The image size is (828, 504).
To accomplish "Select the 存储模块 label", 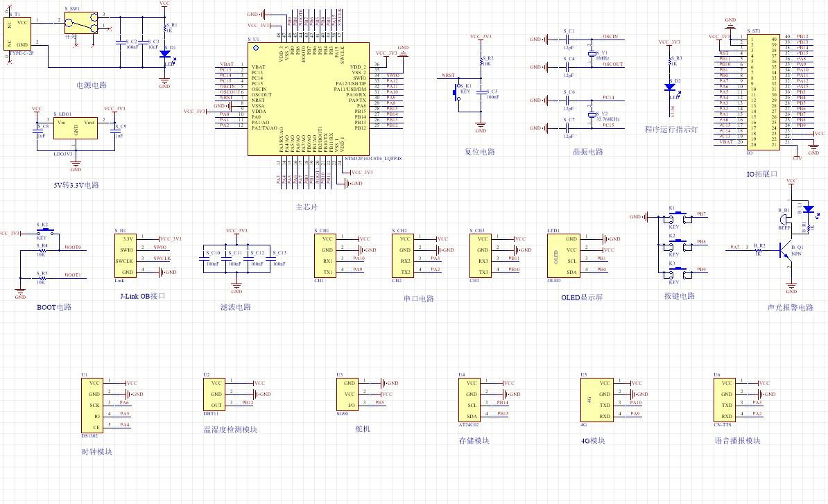I will 474,441.
